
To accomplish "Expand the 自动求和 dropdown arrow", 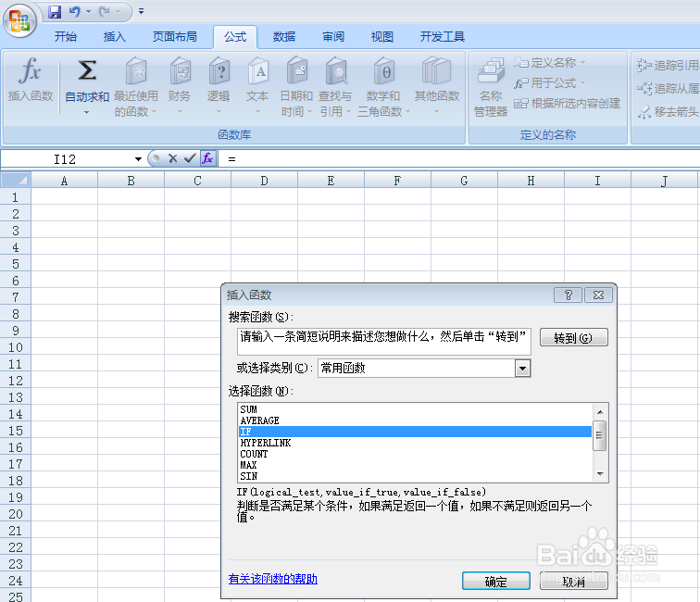I will point(87,113).
